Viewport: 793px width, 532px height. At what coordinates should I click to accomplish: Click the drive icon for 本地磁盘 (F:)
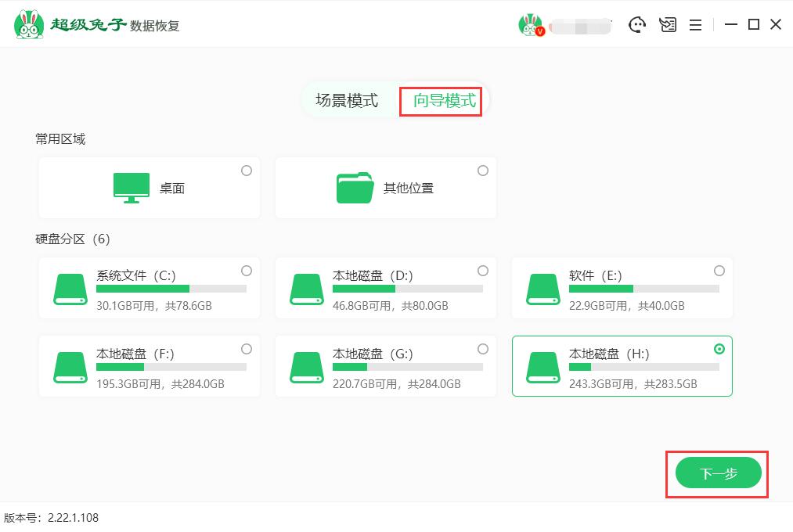click(x=70, y=366)
